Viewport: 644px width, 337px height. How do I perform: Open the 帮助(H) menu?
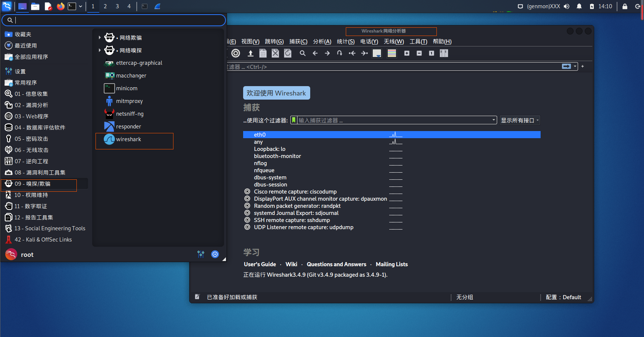tap(442, 42)
